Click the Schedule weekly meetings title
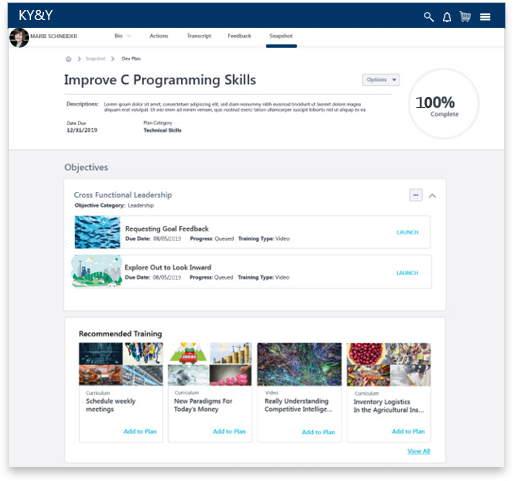Viewport: 513px width, 481px height. tap(111, 405)
